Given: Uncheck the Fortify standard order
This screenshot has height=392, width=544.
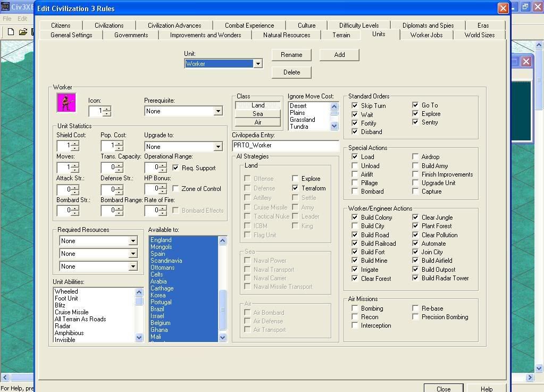Looking at the screenshot, I should pos(355,123).
